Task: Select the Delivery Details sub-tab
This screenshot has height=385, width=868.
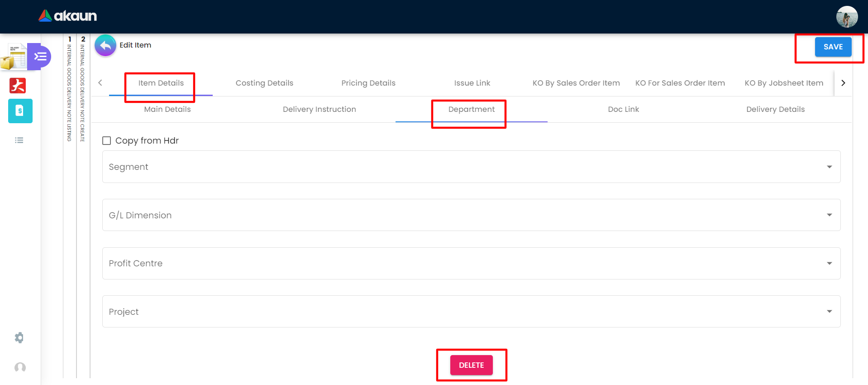Action: 776,110
